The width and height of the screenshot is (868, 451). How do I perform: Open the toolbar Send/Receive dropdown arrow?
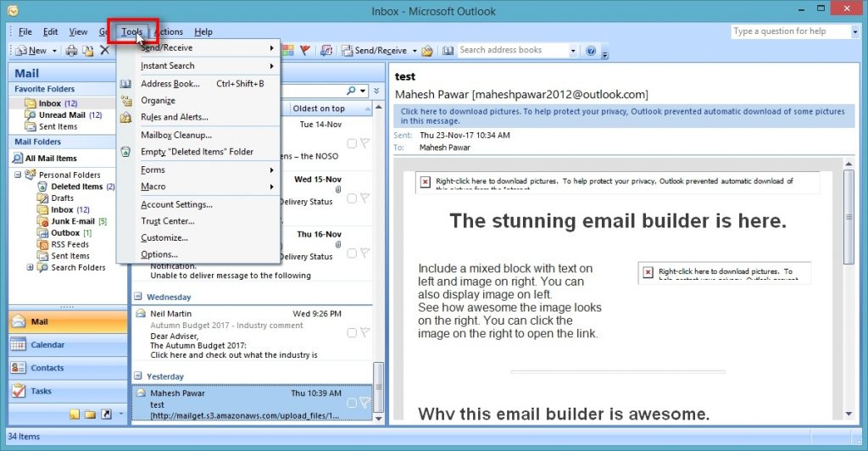pos(414,51)
